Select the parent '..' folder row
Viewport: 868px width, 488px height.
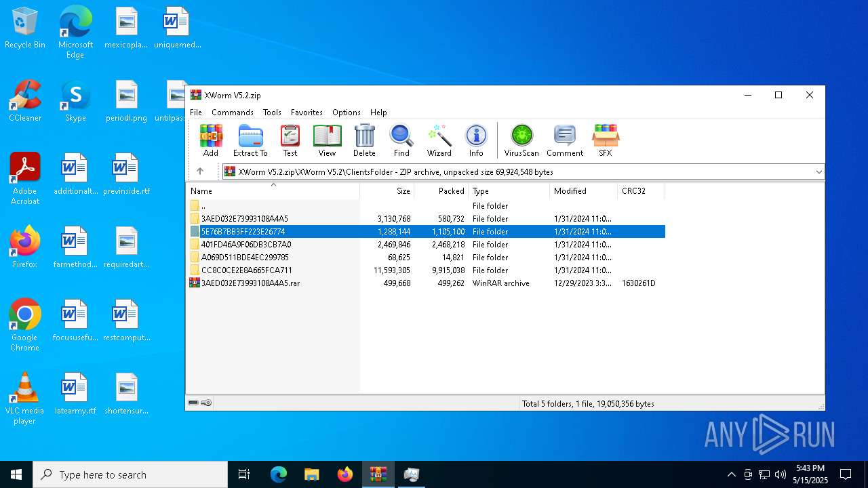click(x=426, y=206)
